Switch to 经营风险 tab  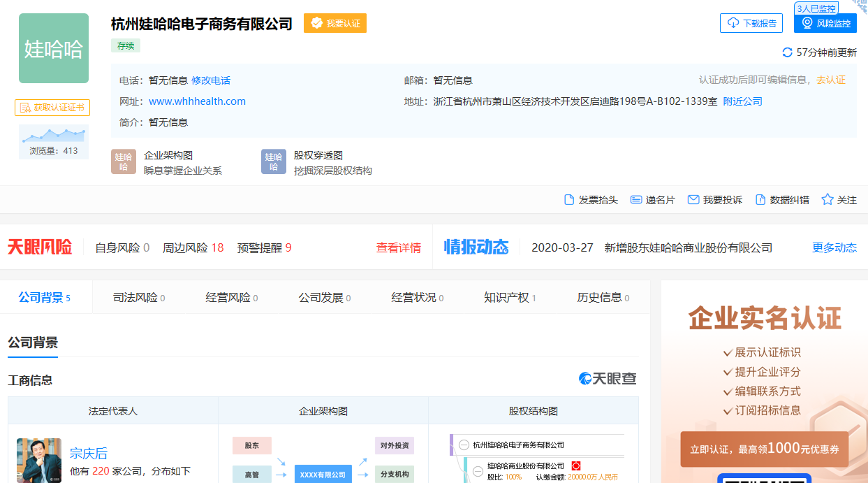[232, 298]
